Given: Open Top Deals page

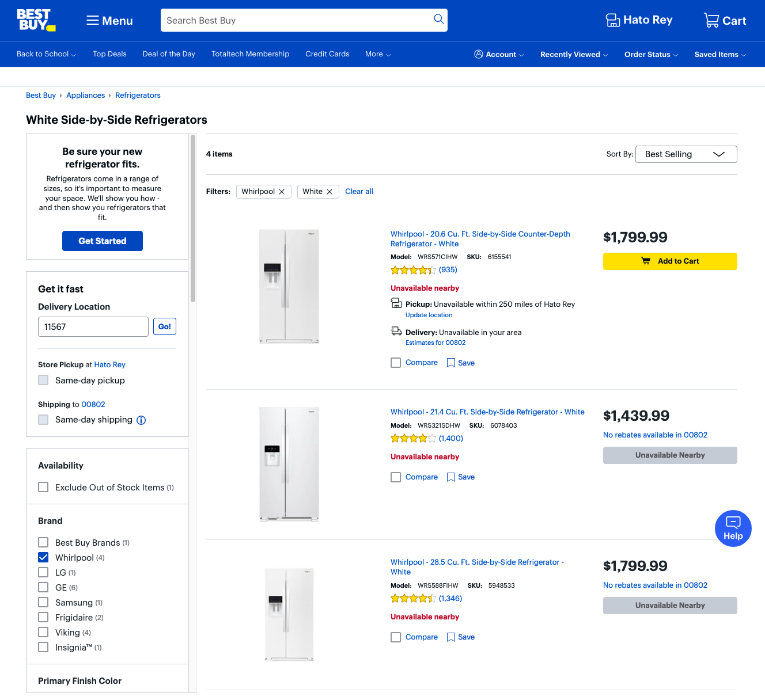Looking at the screenshot, I should [x=109, y=54].
